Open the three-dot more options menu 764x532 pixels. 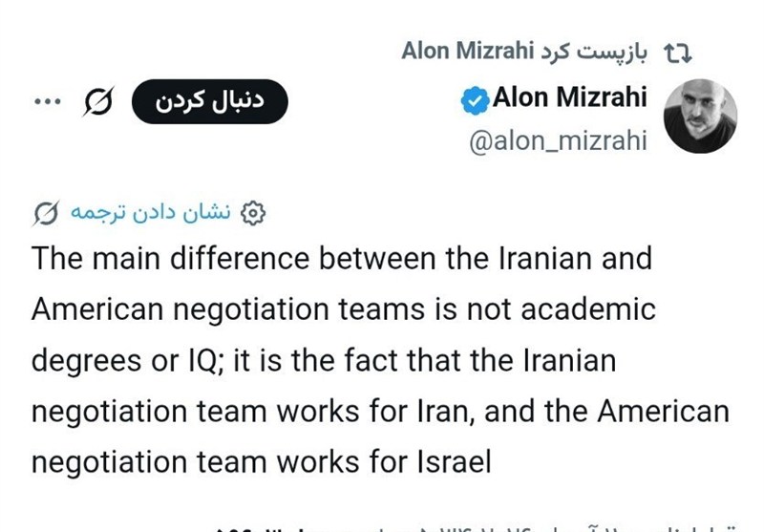coord(46,103)
